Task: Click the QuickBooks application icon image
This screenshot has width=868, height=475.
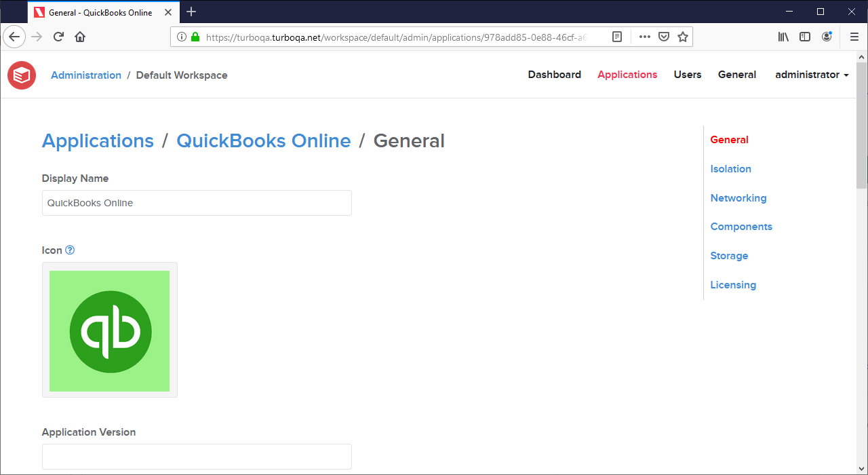Action: click(x=110, y=330)
